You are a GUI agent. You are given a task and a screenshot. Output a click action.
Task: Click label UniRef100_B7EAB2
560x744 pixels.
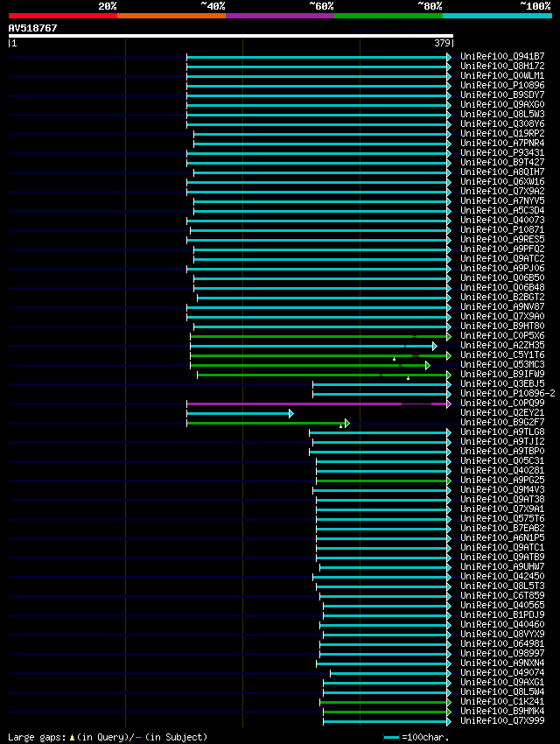[x=502, y=529]
